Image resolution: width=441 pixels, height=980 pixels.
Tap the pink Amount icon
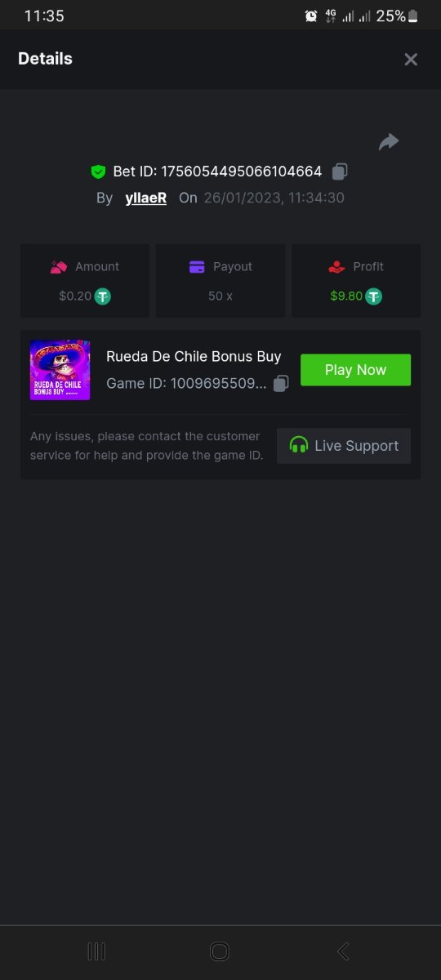59,267
